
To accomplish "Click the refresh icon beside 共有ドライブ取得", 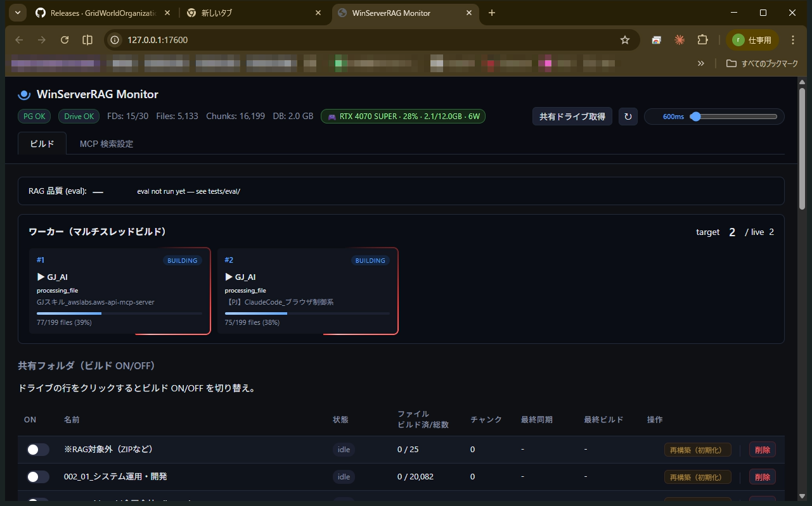I will (628, 117).
